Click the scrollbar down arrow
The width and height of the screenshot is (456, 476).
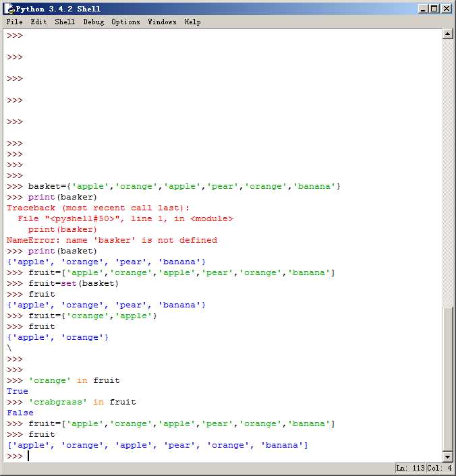click(447, 456)
